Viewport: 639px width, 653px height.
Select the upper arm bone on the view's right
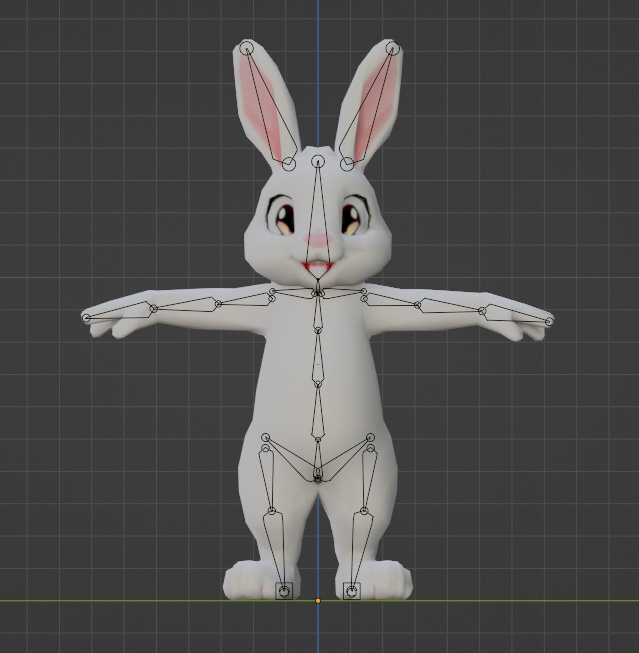pyautogui.click(x=392, y=300)
